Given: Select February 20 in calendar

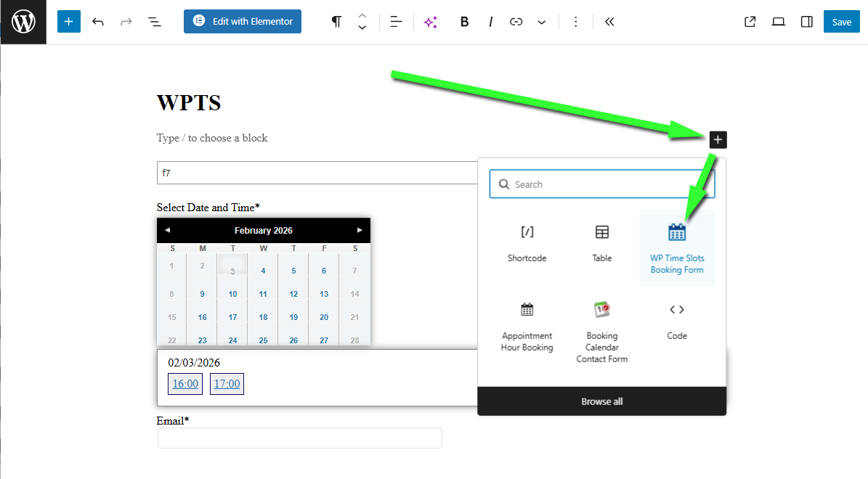Looking at the screenshot, I should point(324,317).
